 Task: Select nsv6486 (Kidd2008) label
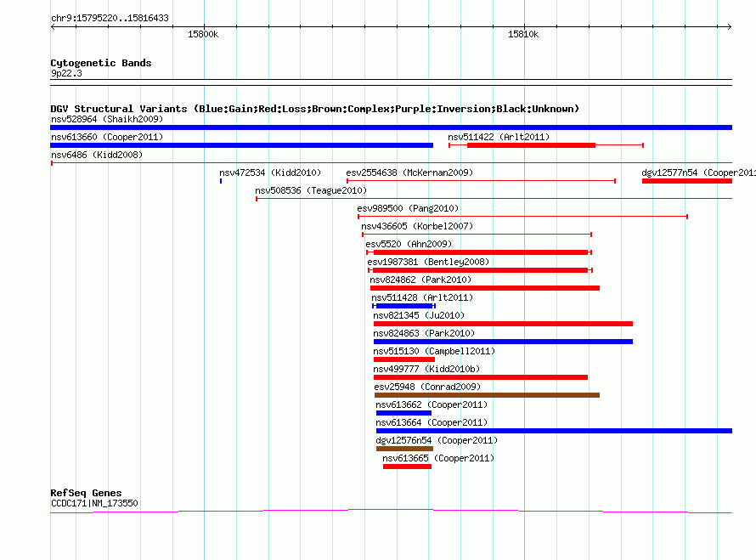pyautogui.click(x=97, y=155)
